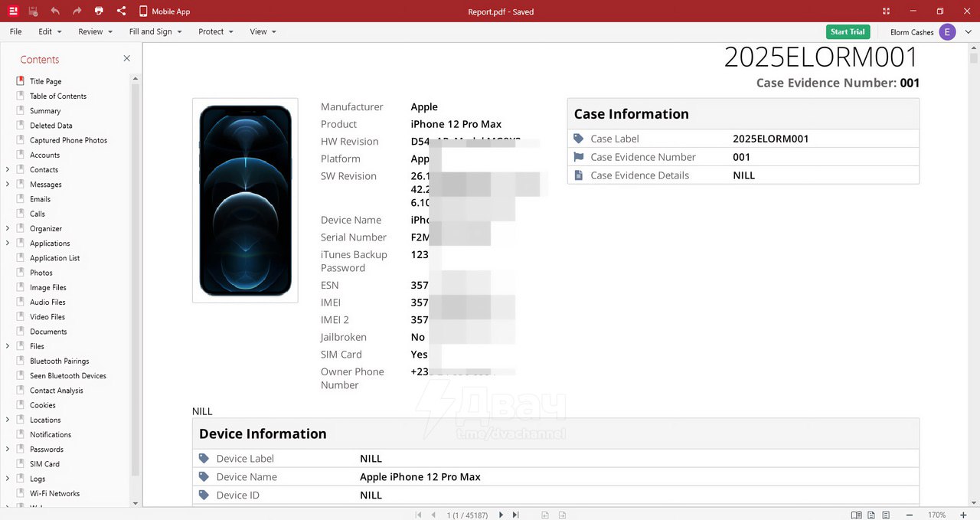The width and height of the screenshot is (980, 520).
Task: Click the undo arrow icon
Action: [x=55, y=11]
